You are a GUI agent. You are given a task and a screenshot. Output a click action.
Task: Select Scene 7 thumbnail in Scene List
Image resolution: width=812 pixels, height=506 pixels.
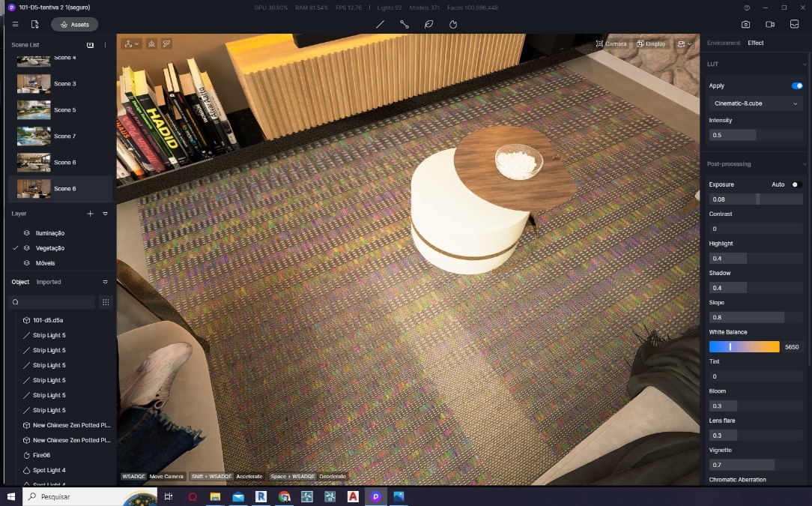click(x=34, y=136)
